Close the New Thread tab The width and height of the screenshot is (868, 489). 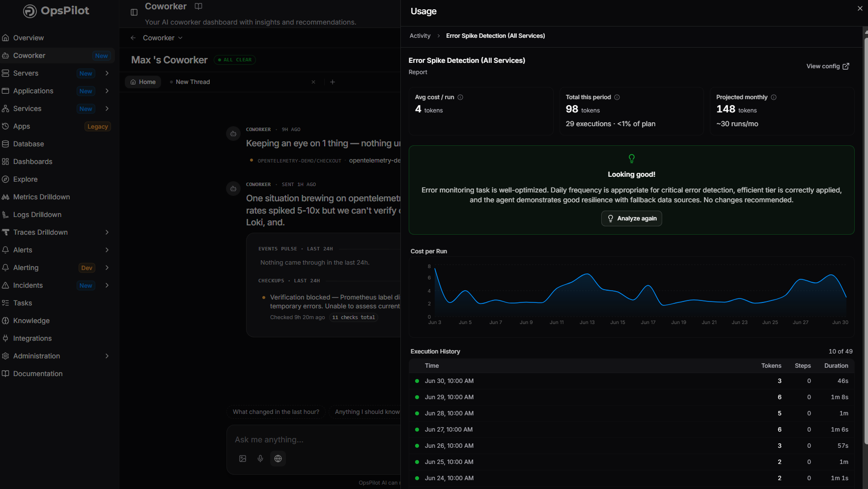pyautogui.click(x=313, y=82)
